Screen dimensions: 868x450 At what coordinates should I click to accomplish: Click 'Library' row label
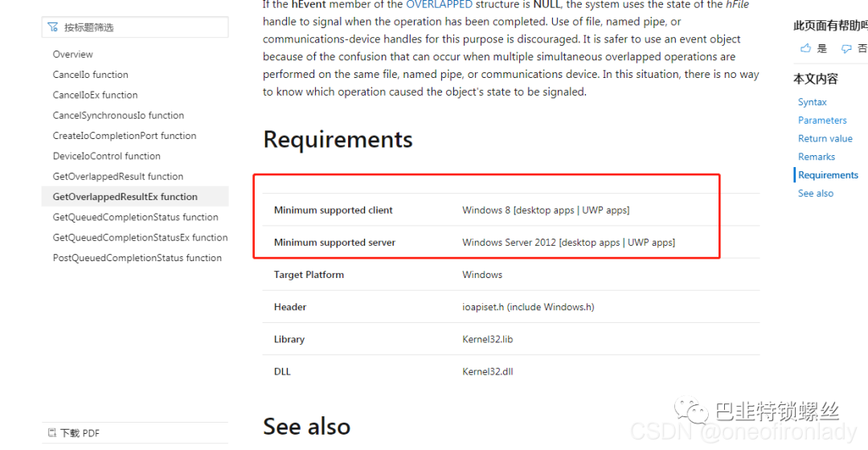[289, 339]
